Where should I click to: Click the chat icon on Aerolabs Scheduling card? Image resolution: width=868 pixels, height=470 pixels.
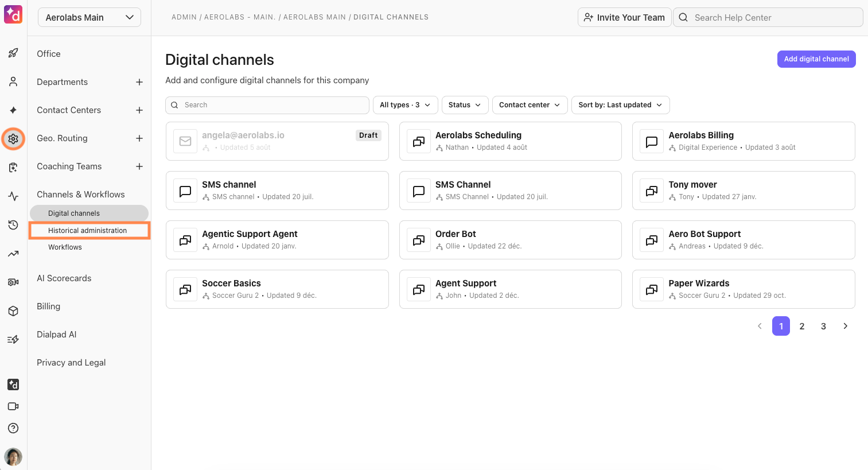[x=419, y=141]
